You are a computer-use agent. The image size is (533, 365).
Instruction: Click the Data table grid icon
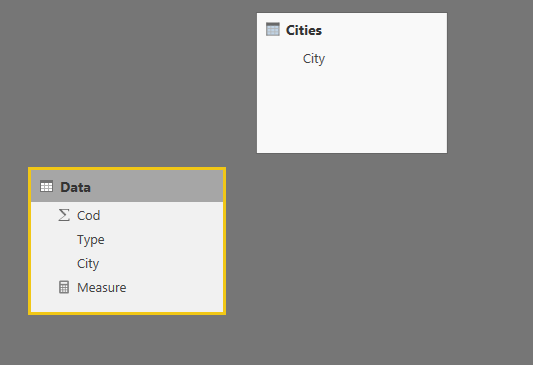(46, 187)
